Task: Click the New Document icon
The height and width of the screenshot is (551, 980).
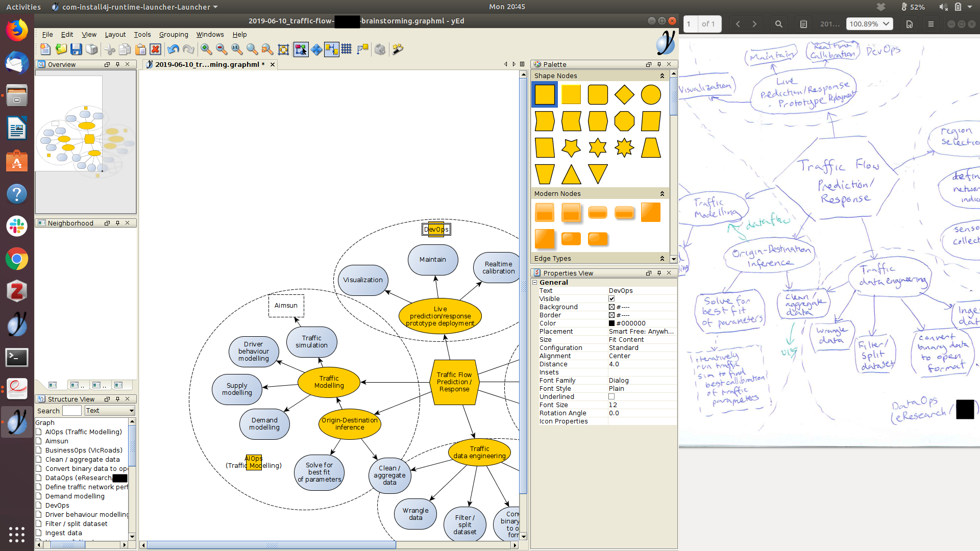Action: 45,49
